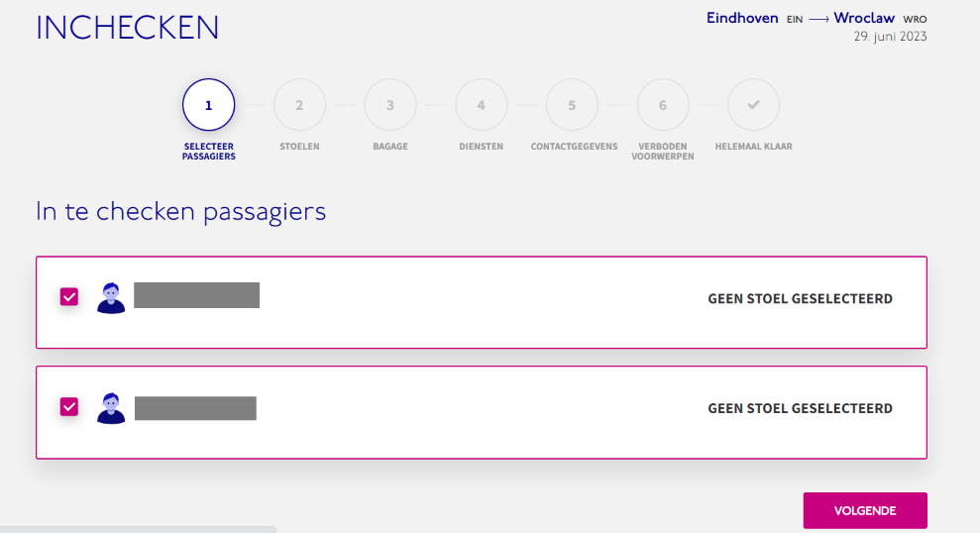Click the Bagage step label
Viewport: 980px width, 533px height.
pyautogui.click(x=390, y=147)
